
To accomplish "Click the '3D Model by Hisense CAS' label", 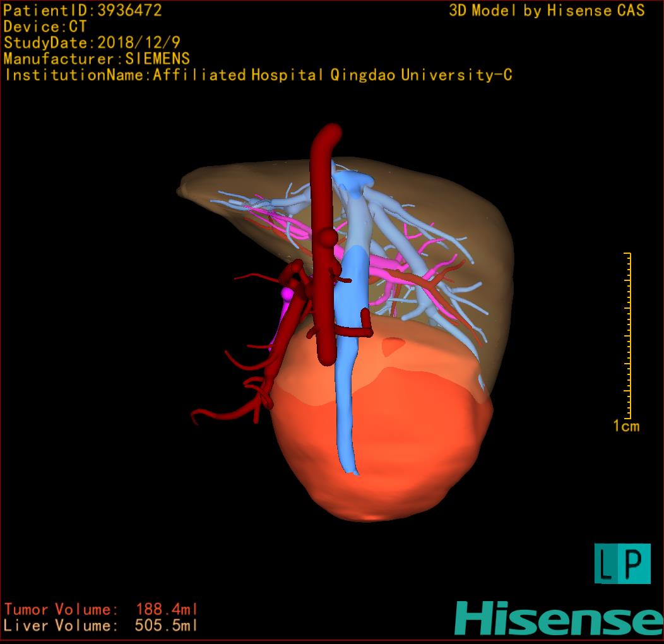I will (547, 11).
